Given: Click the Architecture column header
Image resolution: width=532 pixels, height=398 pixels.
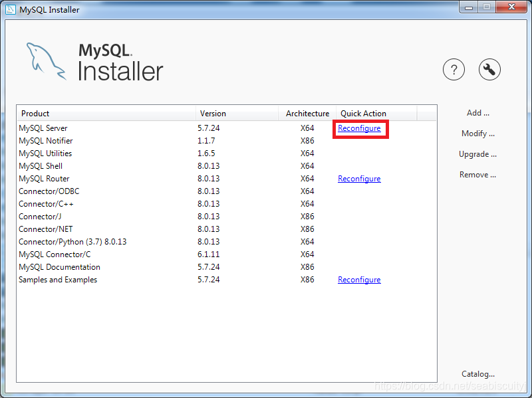Looking at the screenshot, I should [x=307, y=113].
